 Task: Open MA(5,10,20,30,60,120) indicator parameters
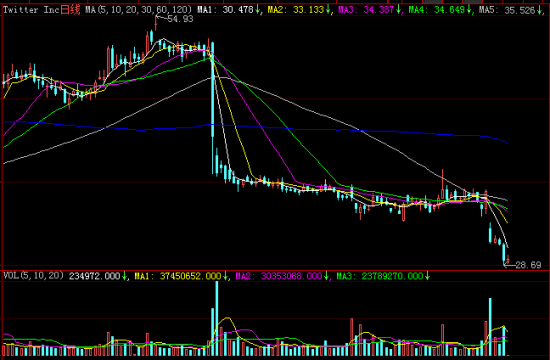coord(139,10)
